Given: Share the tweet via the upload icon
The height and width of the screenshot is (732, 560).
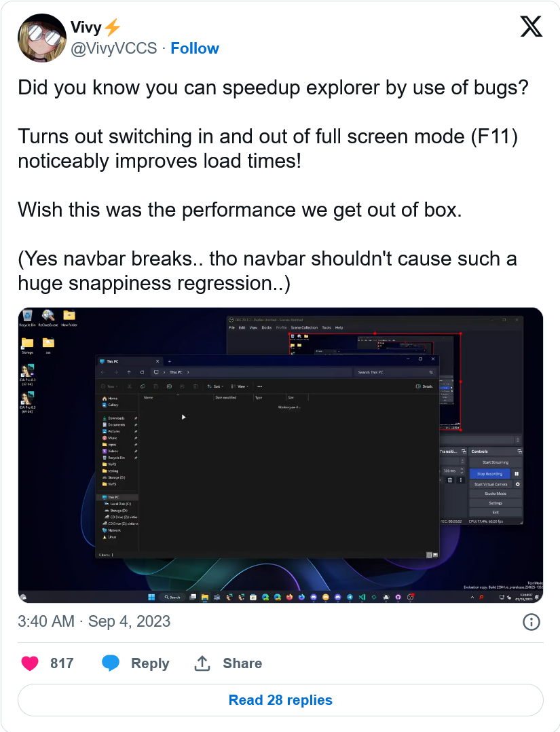Looking at the screenshot, I should pyautogui.click(x=202, y=663).
